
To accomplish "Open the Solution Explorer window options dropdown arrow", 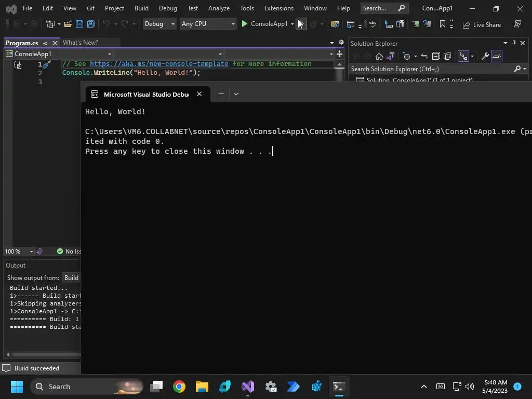I will pyautogui.click(x=505, y=43).
